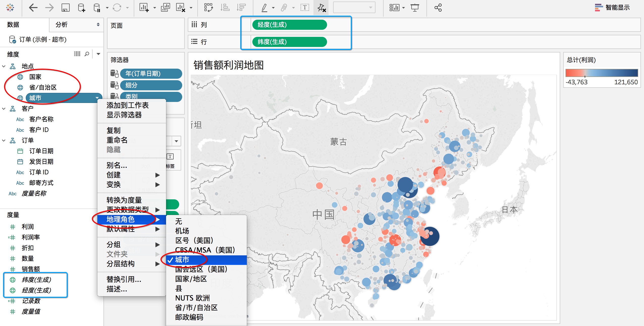Click the Tableau logo icon
Image resolution: width=644 pixels, height=326 pixels.
10,8
